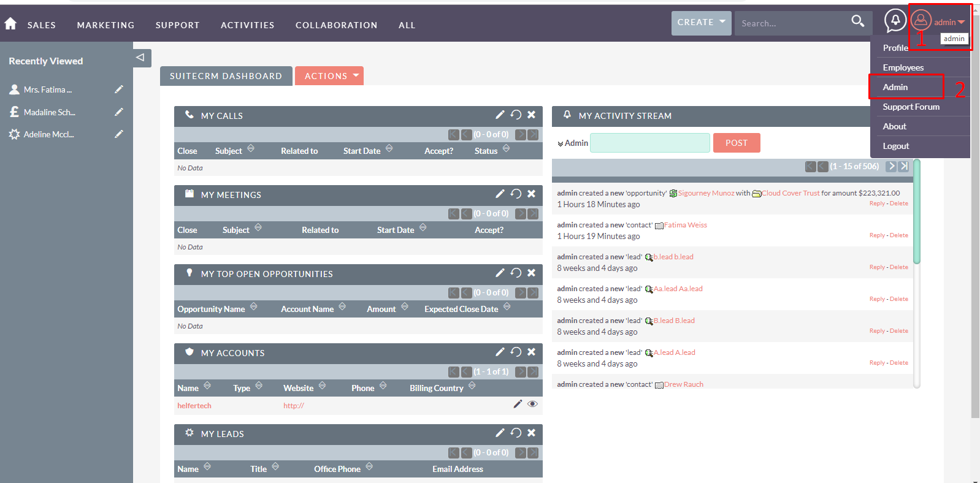The width and height of the screenshot is (980, 483).
Task: Open the ACTIONS dropdown
Action: pyautogui.click(x=329, y=76)
